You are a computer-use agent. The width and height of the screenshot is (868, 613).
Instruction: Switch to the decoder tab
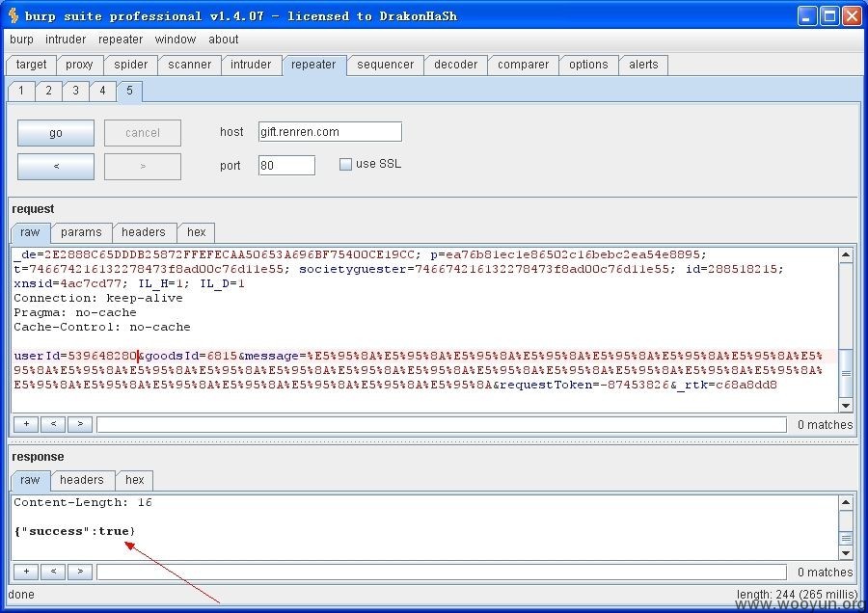(455, 65)
